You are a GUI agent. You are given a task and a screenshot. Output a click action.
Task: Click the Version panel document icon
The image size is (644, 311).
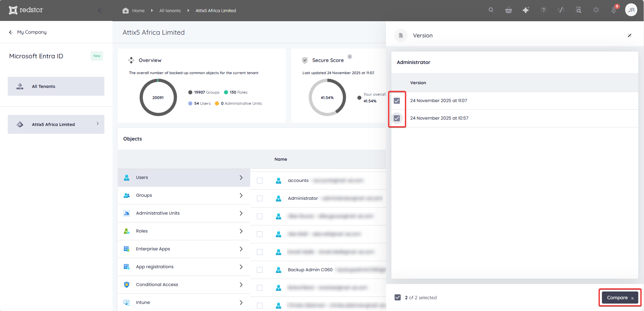click(x=401, y=35)
